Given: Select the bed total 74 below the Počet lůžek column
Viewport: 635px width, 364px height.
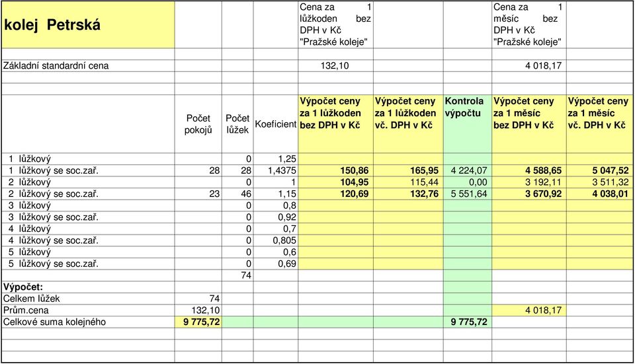Looking at the screenshot, I should click(246, 275).
